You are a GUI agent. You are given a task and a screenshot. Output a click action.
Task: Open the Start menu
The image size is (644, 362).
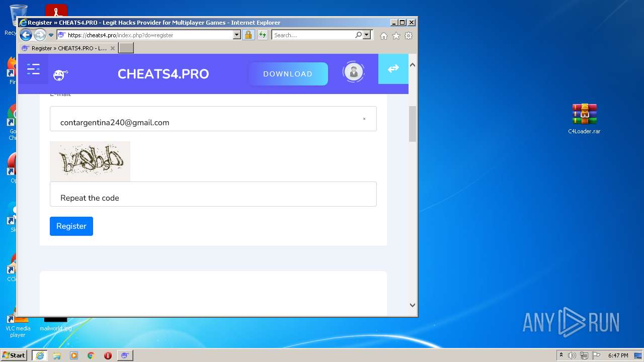14,355
